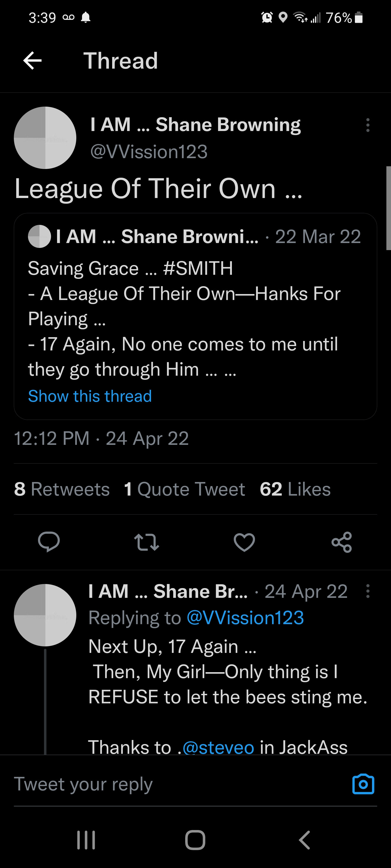Screen dimensions: 391x868
Task: Tap Android recent apps button
Action: pyautogui.click(x=86, y=840)
